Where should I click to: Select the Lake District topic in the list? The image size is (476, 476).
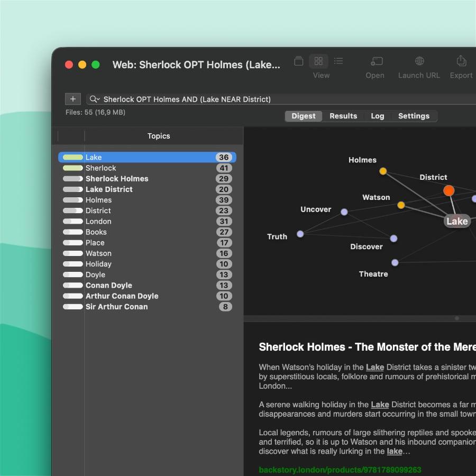tap(147, 189)
